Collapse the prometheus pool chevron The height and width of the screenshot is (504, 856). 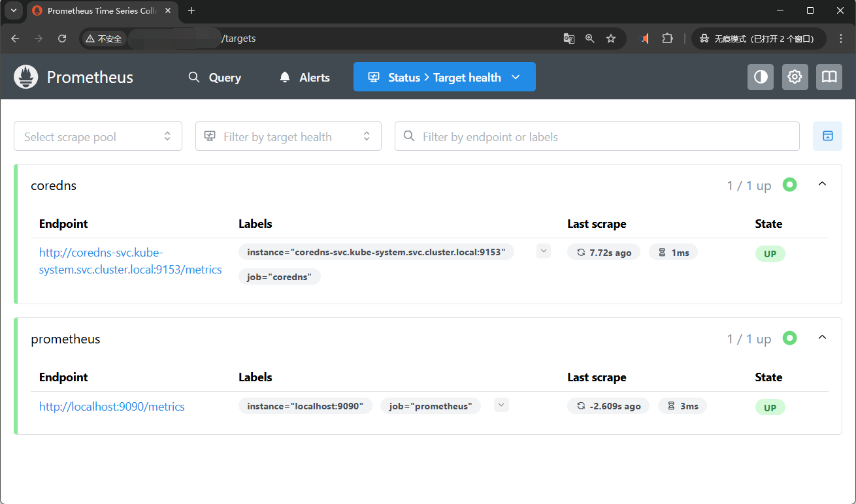click(823, 338)
